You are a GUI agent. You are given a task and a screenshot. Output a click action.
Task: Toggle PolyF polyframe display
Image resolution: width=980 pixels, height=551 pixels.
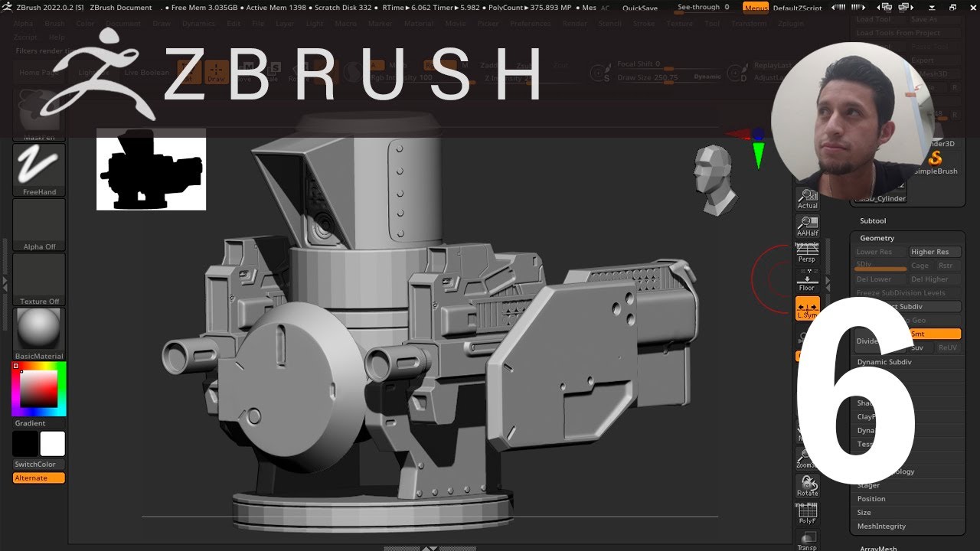808,514
